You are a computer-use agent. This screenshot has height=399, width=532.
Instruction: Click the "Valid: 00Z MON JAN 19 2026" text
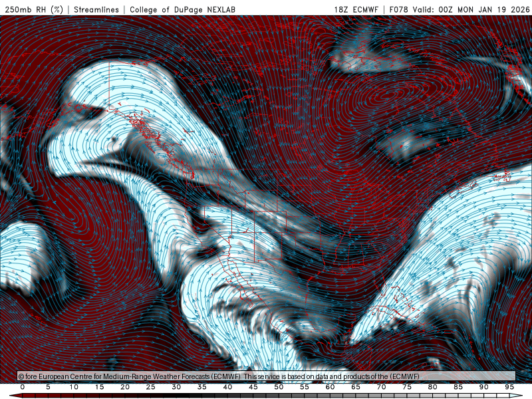point(471,9)
